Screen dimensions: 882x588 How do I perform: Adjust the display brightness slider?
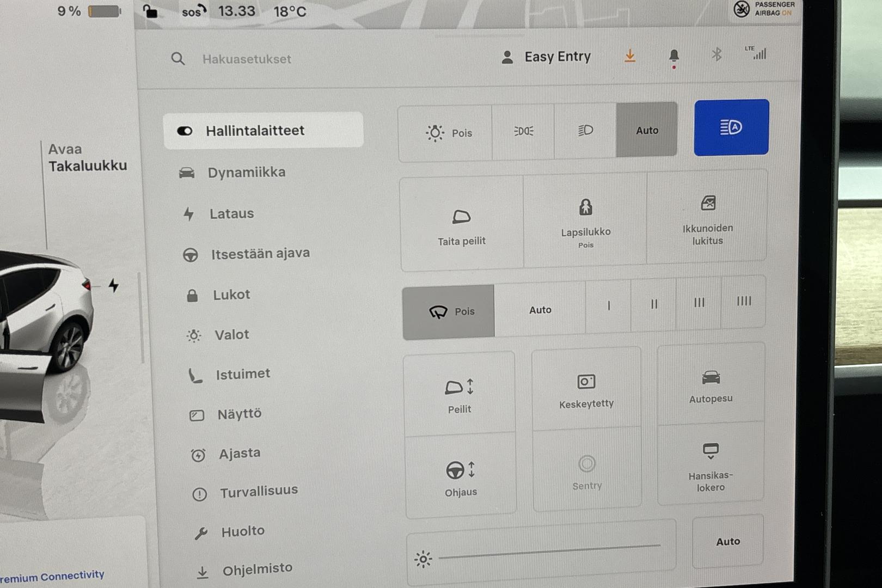click(x=549, y=551)
